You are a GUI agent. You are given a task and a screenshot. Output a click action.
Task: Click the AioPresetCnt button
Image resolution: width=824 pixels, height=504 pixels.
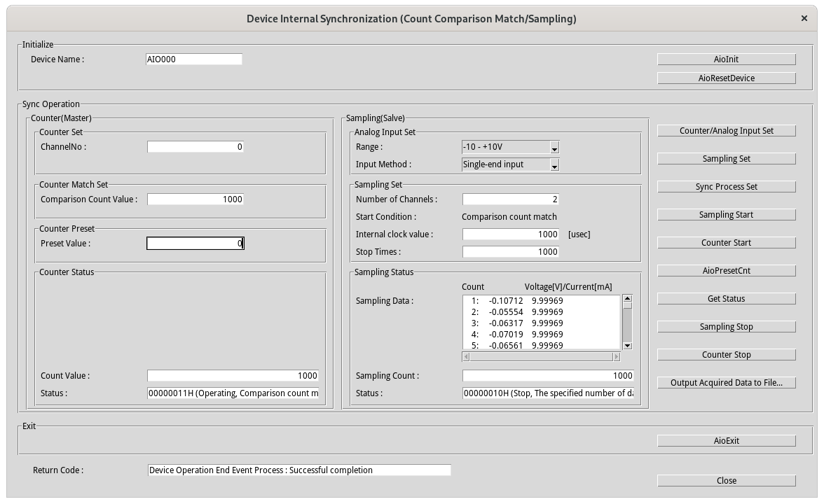[x=726, y=271]
